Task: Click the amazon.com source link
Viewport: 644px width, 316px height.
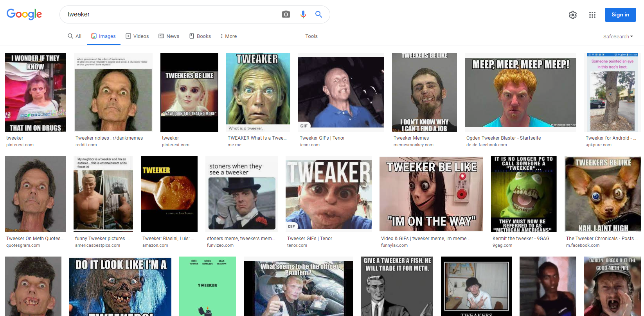Action: click(155, 245)
